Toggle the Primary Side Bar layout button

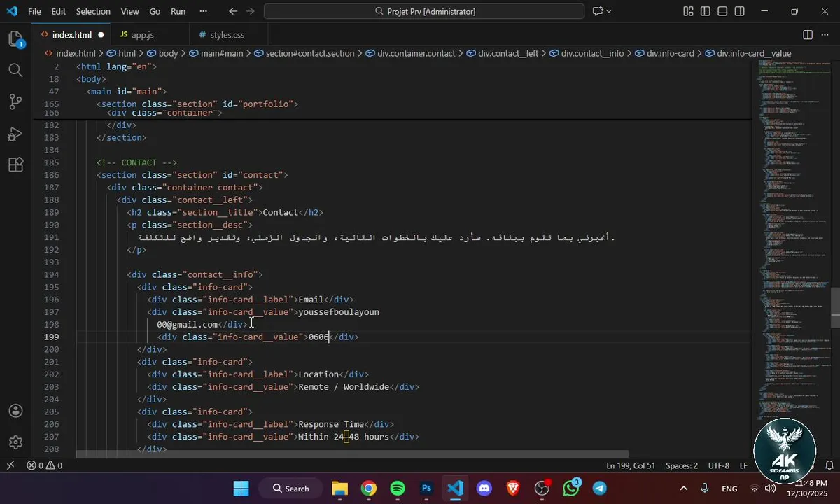click(x=706, y=11)
